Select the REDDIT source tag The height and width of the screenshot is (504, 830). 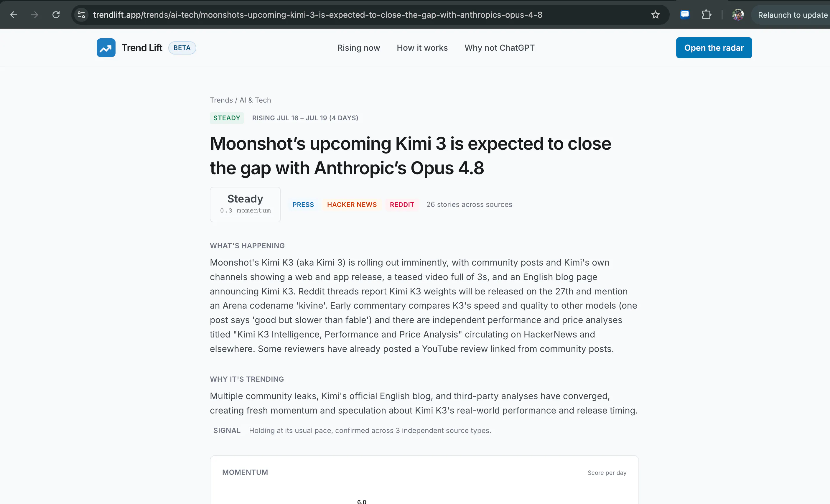pyautogui.click(x=402, y=205)
